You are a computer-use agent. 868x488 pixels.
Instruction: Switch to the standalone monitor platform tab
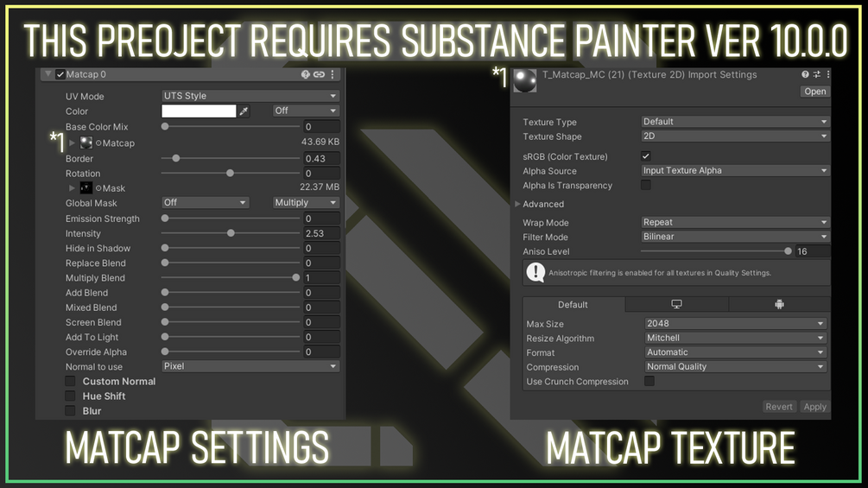click(676, 304)
